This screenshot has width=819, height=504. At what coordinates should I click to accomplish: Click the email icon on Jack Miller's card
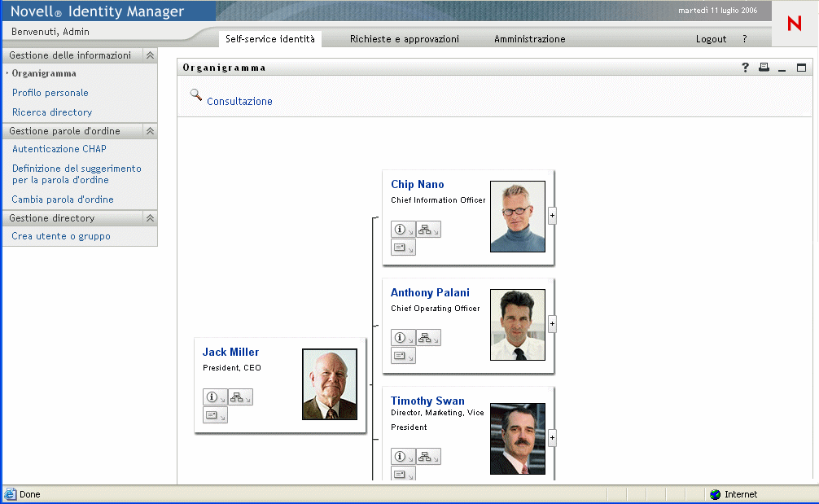pyautogui.click(x=215, y=414)
